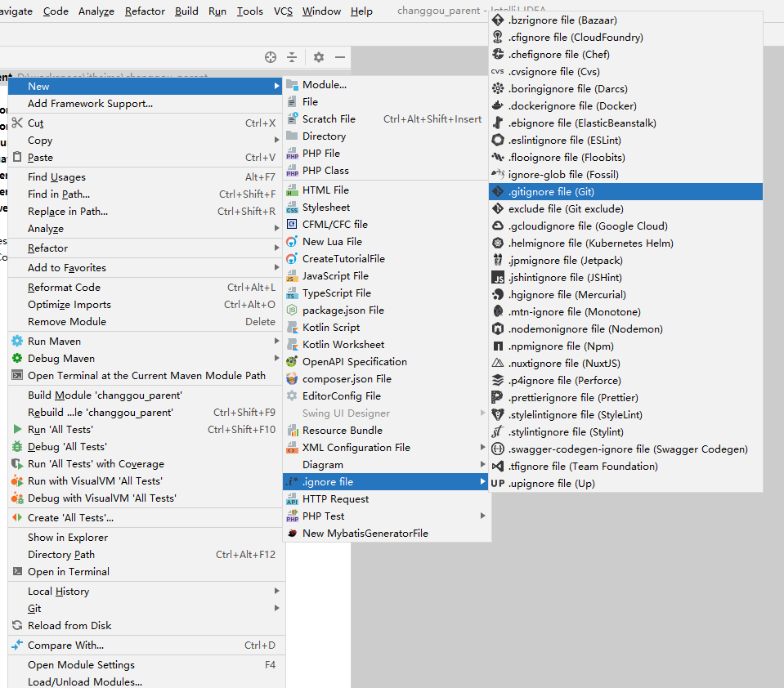Choose .stylelintignore file (StyleLint)

coord(625,415)
